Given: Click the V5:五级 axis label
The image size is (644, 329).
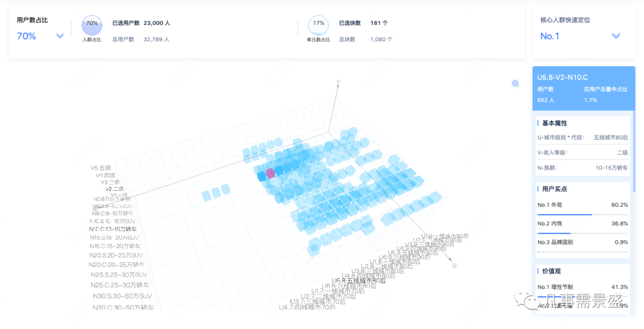Looking at the screenshot, I should click(x=101, y=168).
